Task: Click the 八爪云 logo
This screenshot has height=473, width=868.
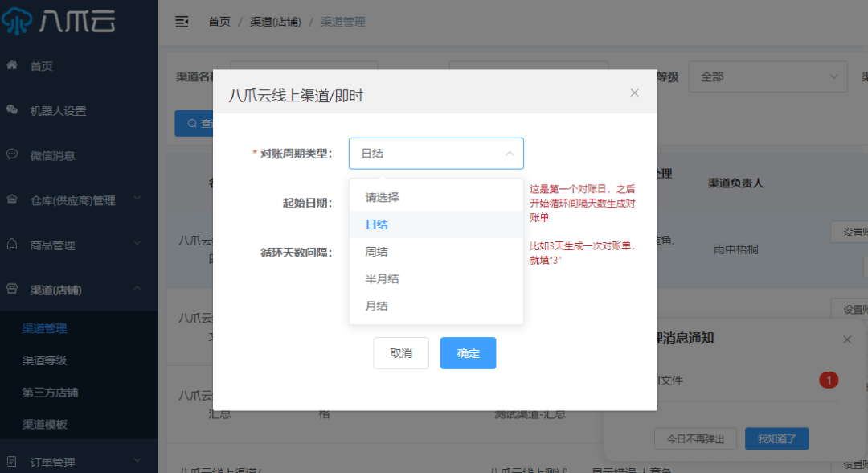Action: pos(58,21)
